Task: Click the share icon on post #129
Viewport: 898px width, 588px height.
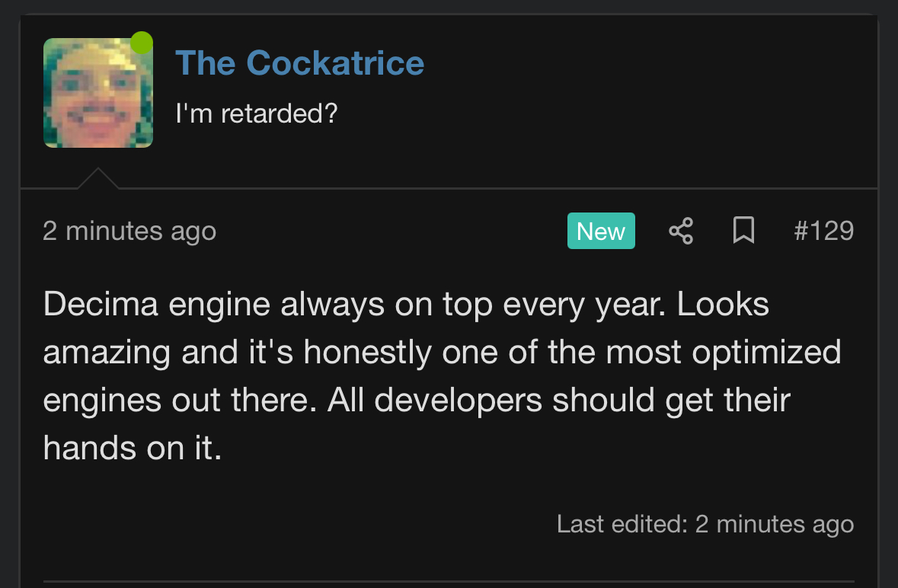Action: pyautogui.click(x=681, y=231)
